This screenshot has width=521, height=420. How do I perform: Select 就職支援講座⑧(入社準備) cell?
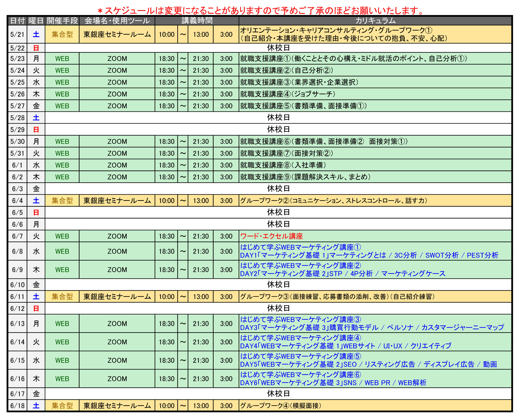(375, 165)
